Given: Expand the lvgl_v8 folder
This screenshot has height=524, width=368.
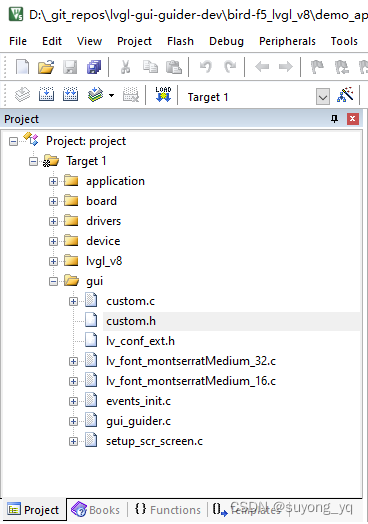Looking at the screenshot, I should click(x=53, y=261).
